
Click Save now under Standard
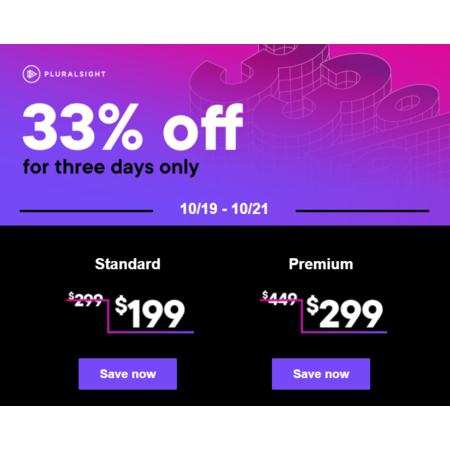tap(128, 374)
